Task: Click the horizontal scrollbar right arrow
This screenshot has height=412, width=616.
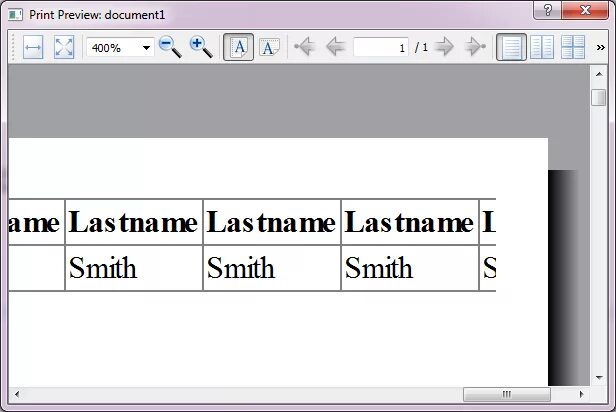Action: [x=581, y=394]
